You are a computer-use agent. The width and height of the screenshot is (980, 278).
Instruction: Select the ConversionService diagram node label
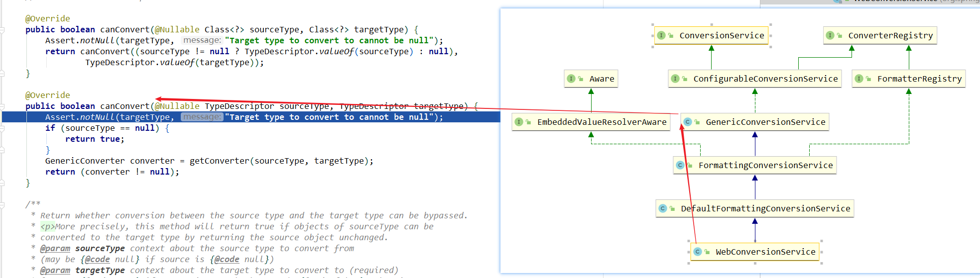(722, 35)
